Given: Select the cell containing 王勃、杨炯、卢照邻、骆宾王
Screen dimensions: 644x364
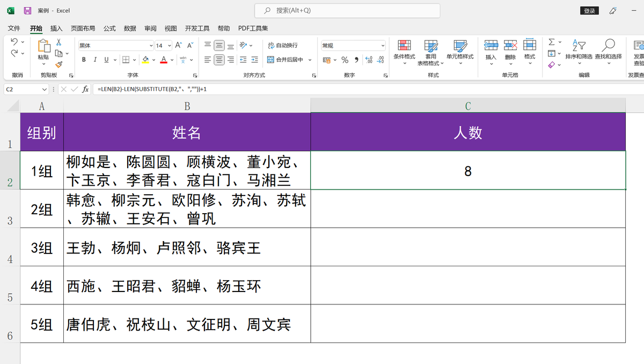Looking at the screenshot, I should [x=187, y=247].
